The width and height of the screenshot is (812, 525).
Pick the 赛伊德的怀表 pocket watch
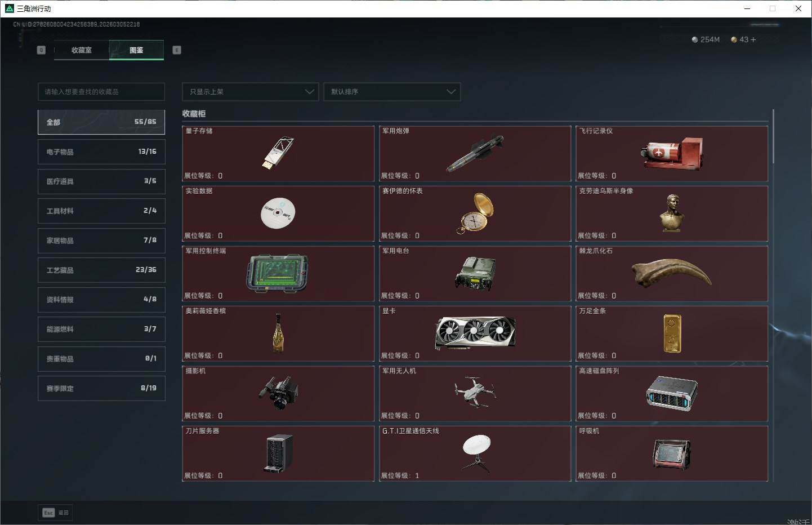point(475,213)
